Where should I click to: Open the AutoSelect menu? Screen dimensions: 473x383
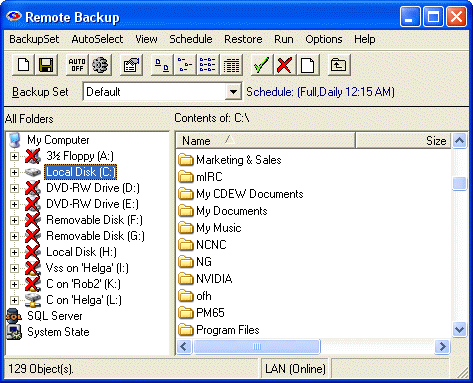(97, 39)
